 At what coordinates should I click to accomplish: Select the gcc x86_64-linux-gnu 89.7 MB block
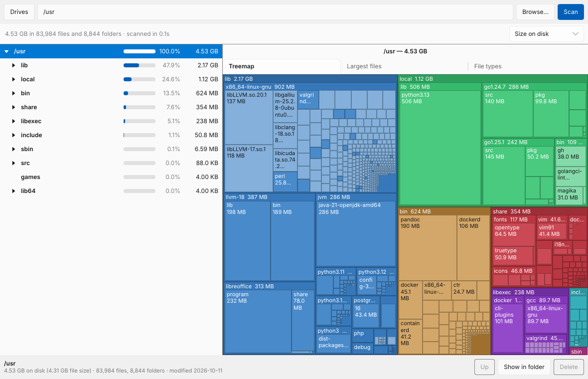(x=546, y=319)
